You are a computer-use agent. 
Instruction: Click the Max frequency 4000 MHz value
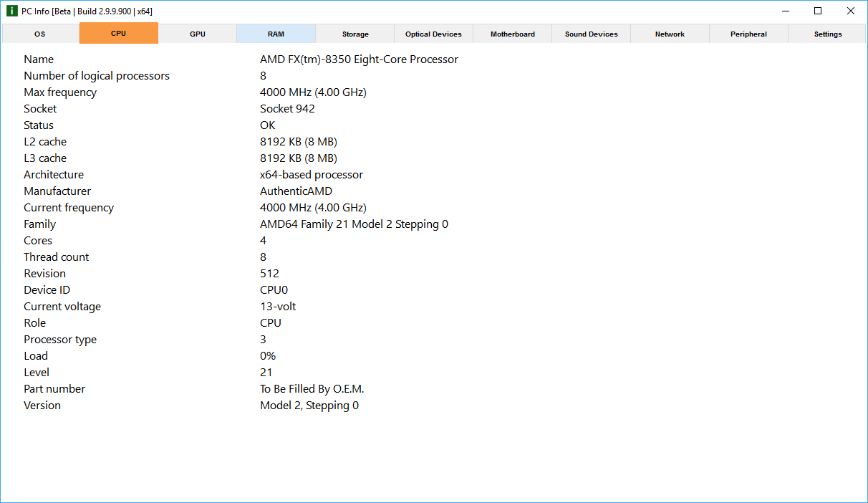[313, 92]
